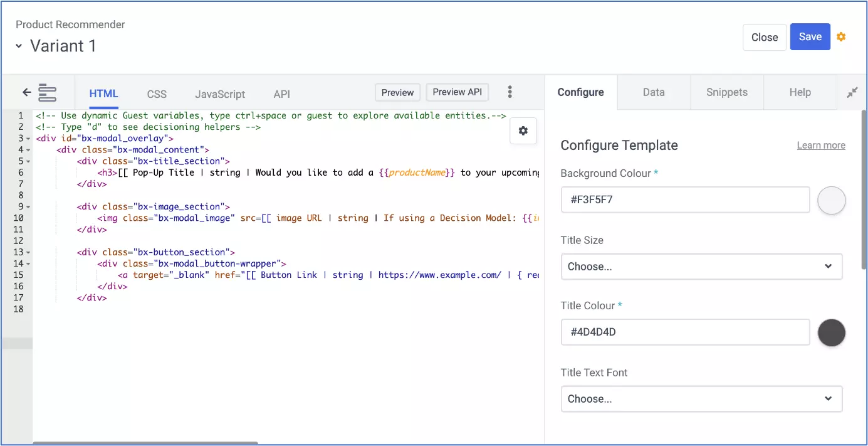The image size is (868, 446).
Task: Click the Preview button
Action: [x=398, y=92]
